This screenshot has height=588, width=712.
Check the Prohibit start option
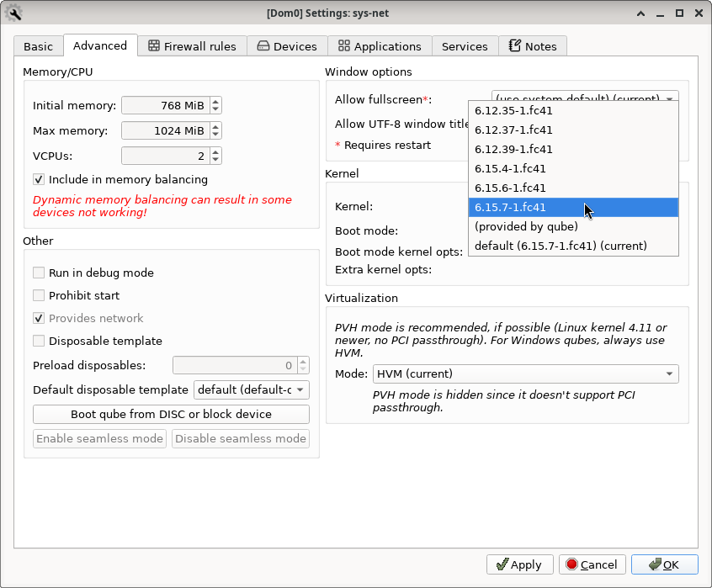pos(39,295)
